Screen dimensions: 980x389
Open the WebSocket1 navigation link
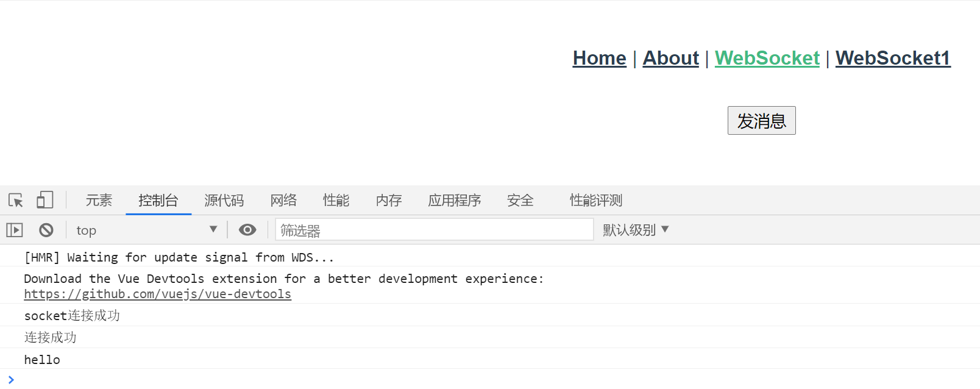[x=892, y=58]
